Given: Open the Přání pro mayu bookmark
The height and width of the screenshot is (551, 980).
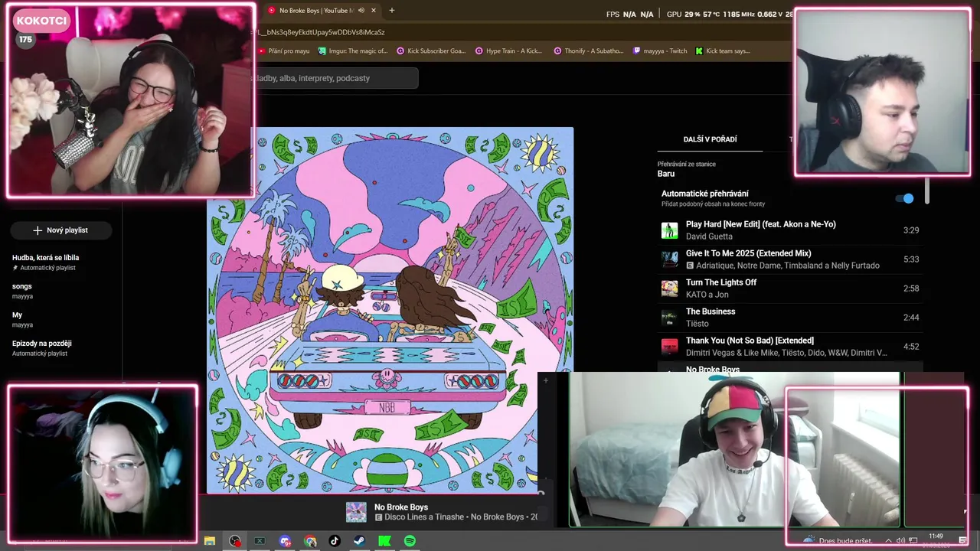Looking at the screenshot, I should pyautogui.click(x=284, y=51).
